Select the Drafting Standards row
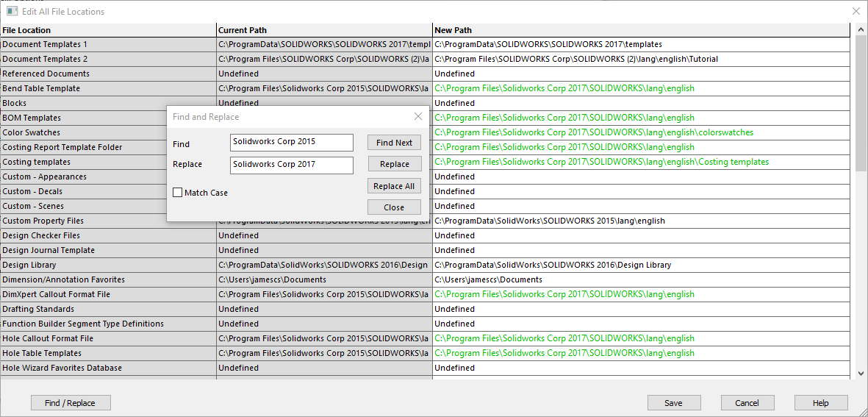This screenshot has width=868, height=417. pos(108,309)
